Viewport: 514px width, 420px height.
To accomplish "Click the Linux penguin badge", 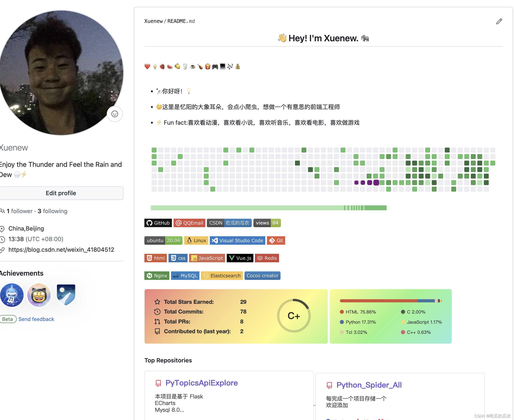I will click(196, 240).
